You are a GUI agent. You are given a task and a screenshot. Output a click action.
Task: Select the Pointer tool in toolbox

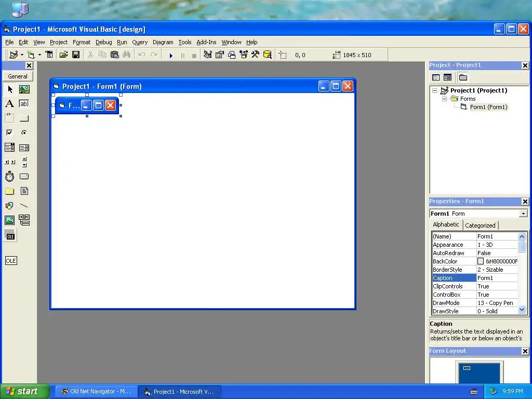[10, 89]
